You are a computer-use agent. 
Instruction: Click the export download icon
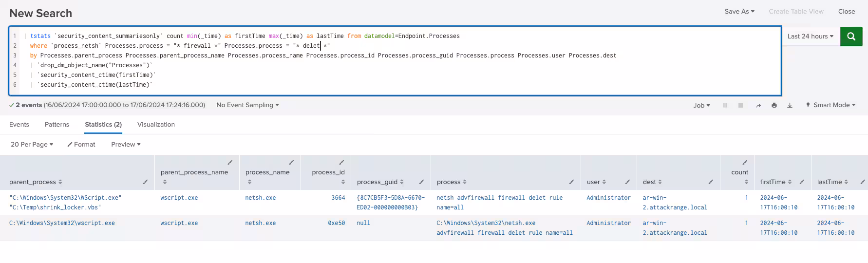790,105
